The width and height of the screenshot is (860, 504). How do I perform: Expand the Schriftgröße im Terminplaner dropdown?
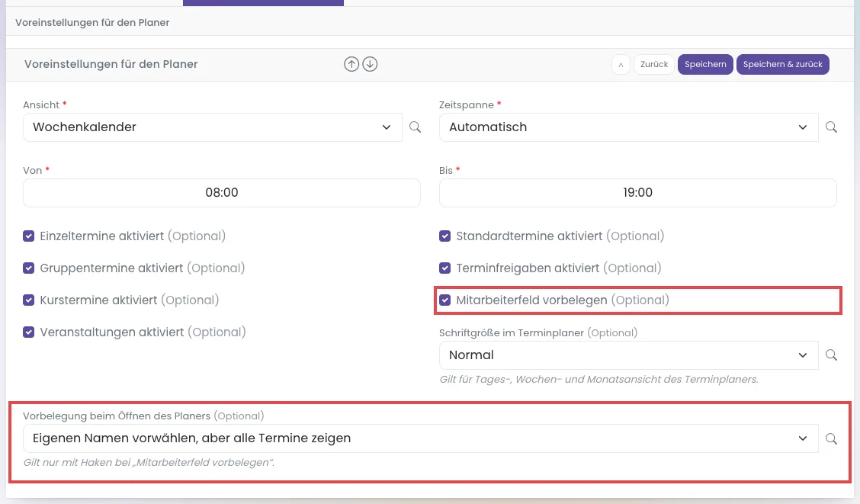point(628,355)
